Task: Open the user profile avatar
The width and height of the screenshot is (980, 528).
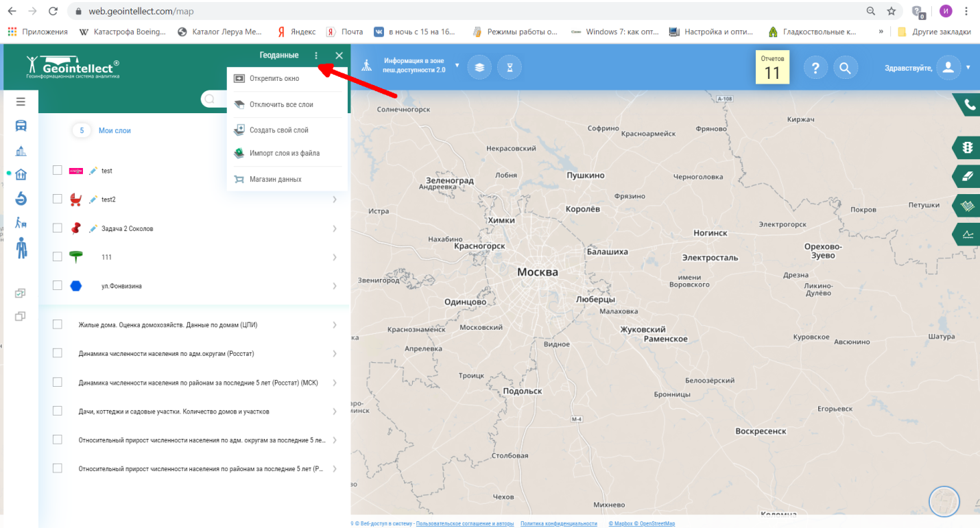Action: [x=948, y=67]
